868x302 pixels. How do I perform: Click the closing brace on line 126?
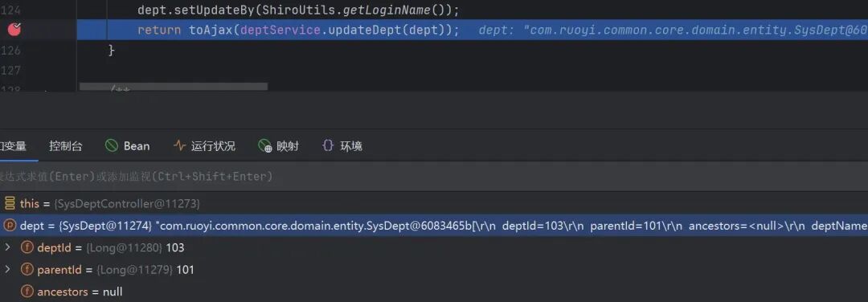point(111,51)
